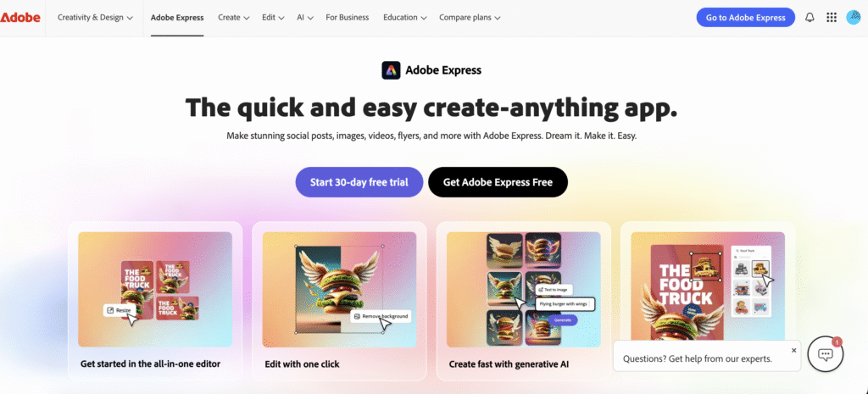Open the apps grid switcher
868x394 pixels.
(x=831, y=18)
